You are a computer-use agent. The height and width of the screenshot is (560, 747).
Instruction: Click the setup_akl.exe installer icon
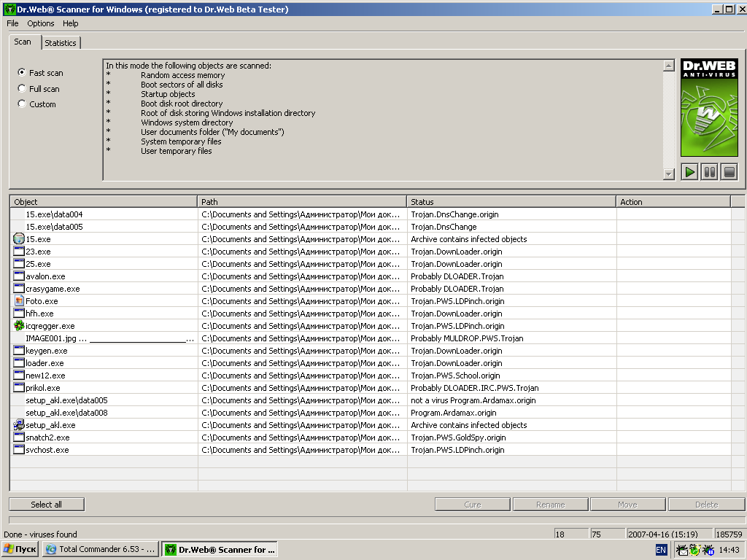[18, 425]
